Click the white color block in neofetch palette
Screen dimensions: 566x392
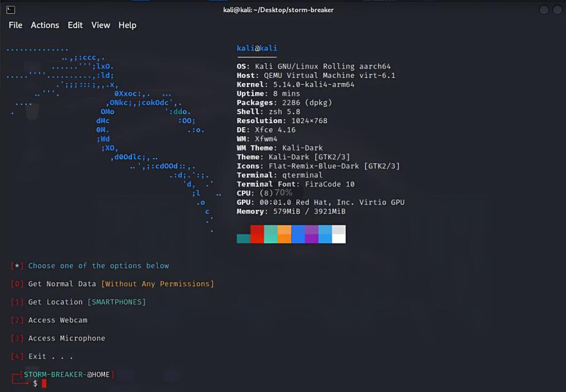pos(338,234)
